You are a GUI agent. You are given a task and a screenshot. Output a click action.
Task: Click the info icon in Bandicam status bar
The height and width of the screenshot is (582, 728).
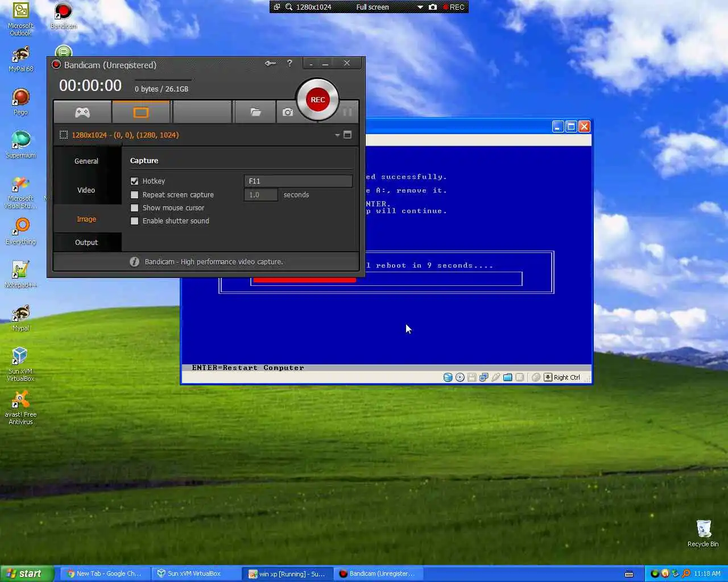tap(134, 261)
